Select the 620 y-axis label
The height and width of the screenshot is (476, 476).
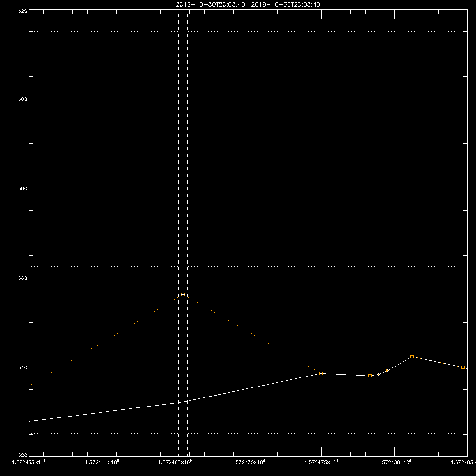(x=23, y=10)
